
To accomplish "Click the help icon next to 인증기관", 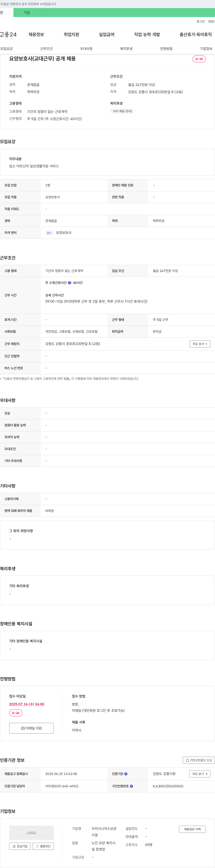I will click(x=126, y=774).
